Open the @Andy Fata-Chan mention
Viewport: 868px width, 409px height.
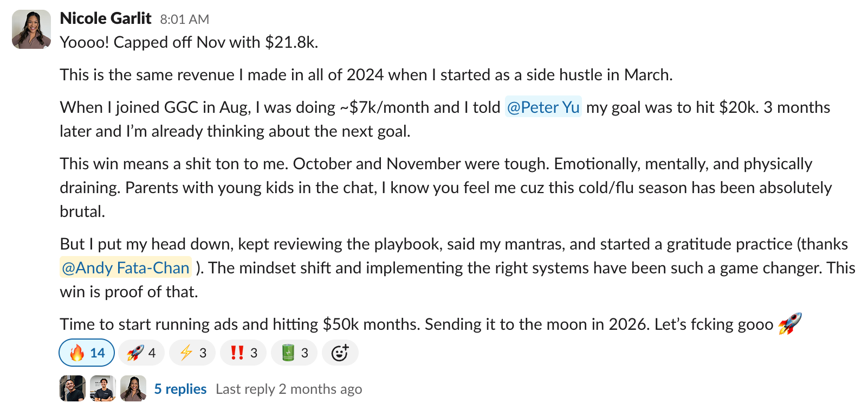(x=126, y=268)
